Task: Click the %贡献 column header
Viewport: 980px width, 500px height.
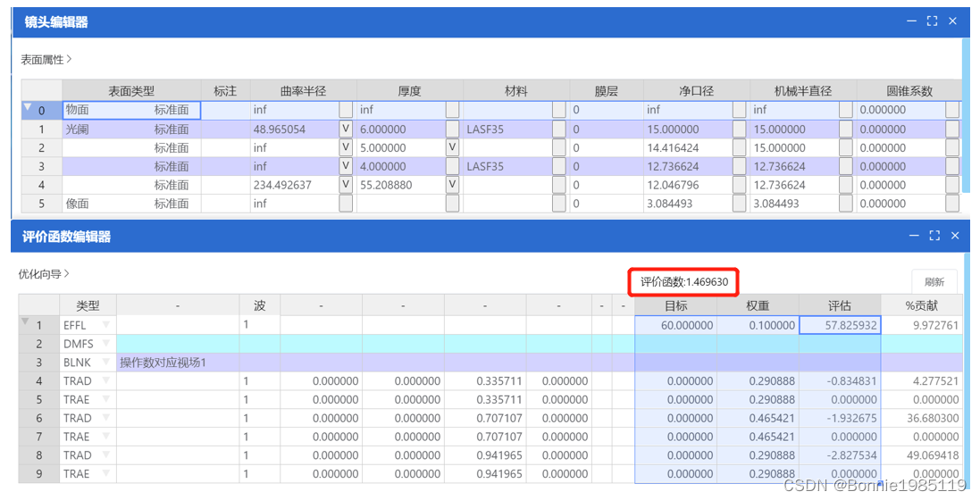Action: pos(921,305)
